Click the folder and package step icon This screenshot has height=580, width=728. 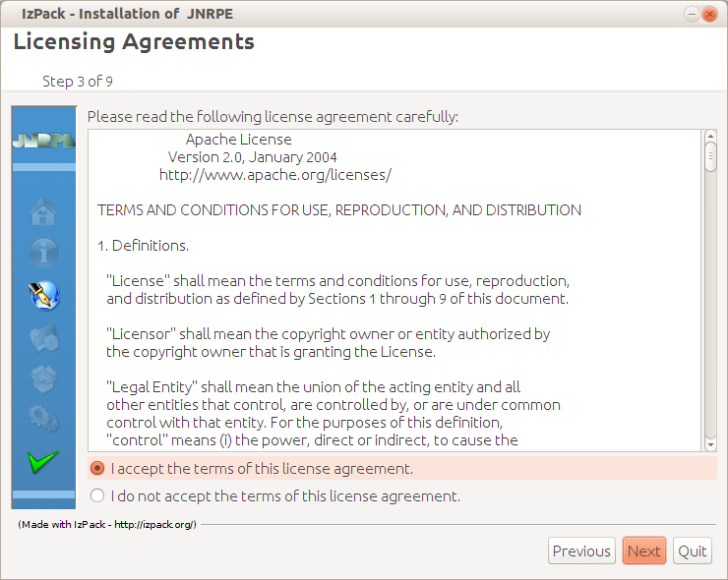[x=43, y=337]
